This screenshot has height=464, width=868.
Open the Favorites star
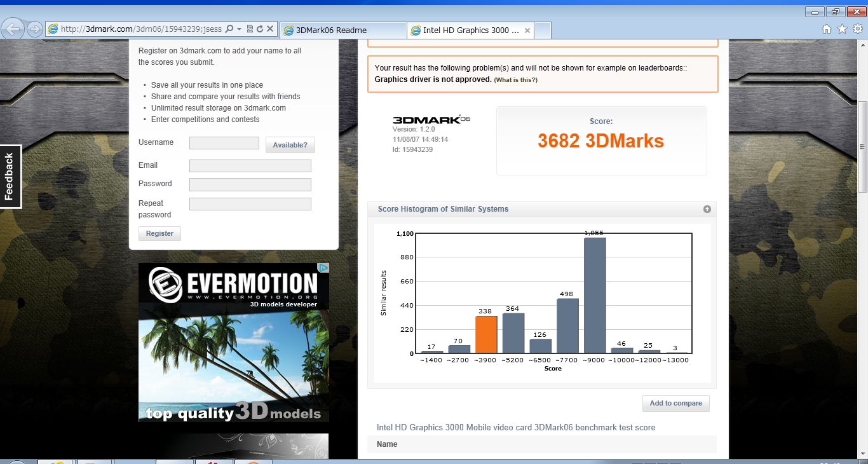coord(843,29)
